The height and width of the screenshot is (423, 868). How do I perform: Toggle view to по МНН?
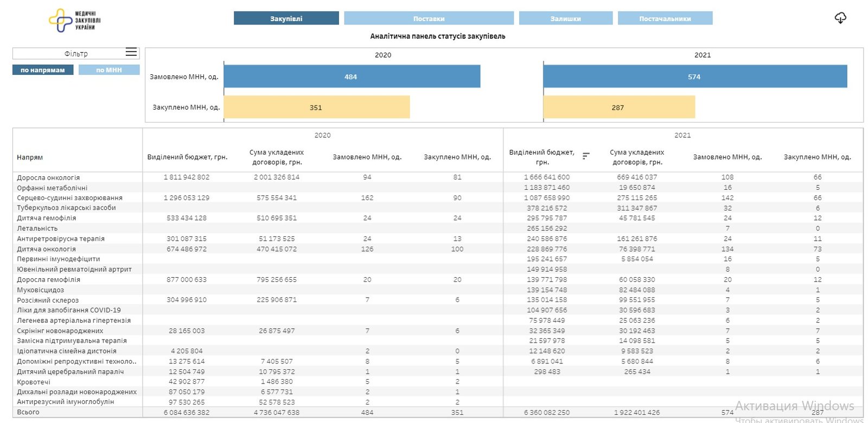(109, 70)
